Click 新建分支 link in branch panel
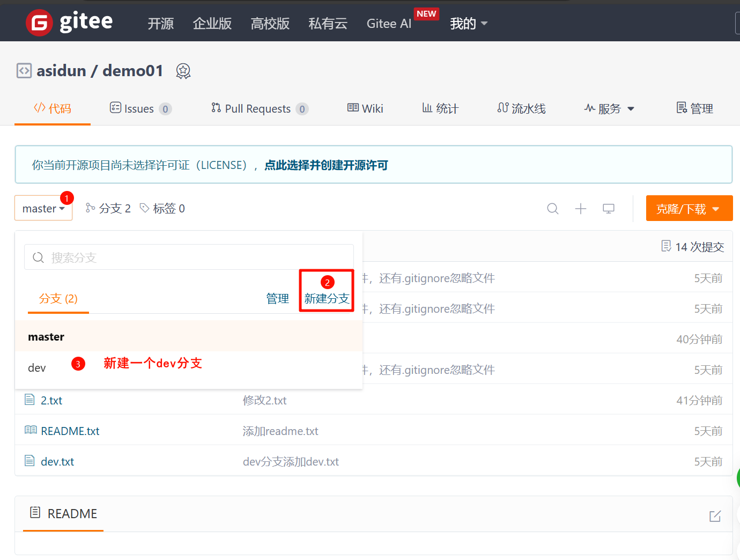The image size is (740, 560). click(x=327, y=299)
